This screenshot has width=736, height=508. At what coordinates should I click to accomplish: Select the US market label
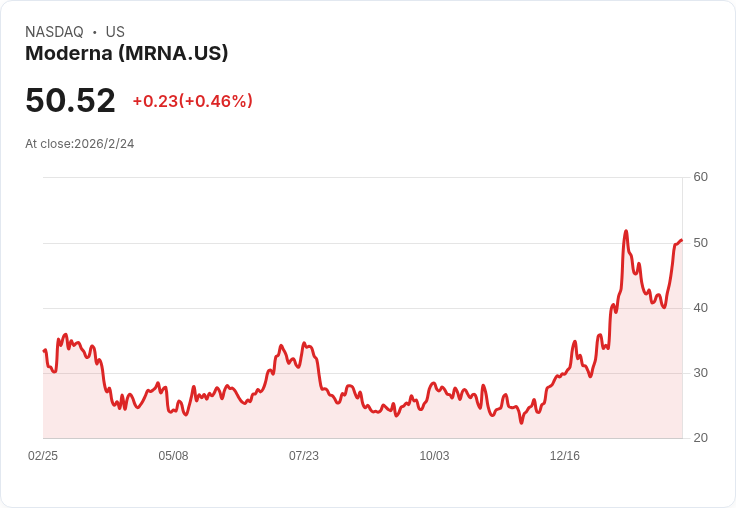(115, 32)
